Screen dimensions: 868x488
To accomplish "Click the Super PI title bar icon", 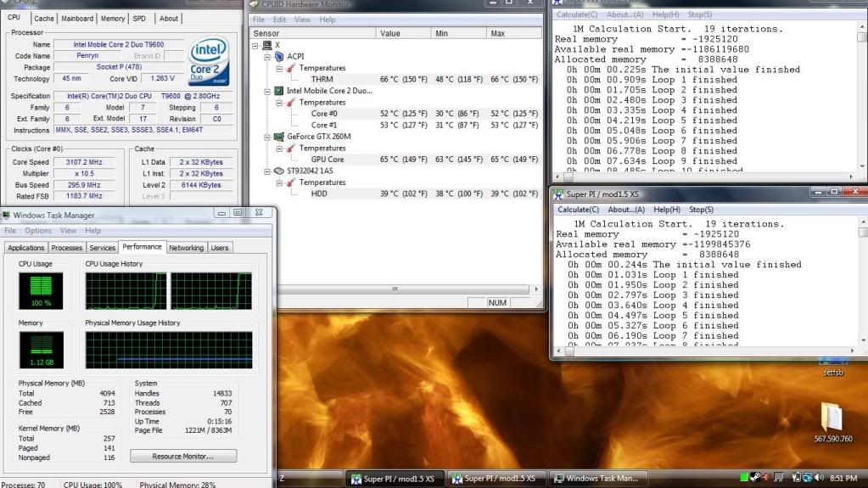I will (558, 194).
